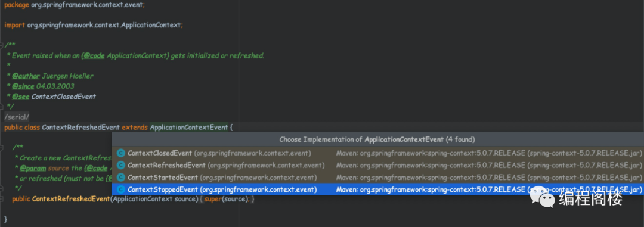Viewport: 644px width, 227px height.
Task: Pick the ContextStoppedEvent list entry
Action: (378, 189)
